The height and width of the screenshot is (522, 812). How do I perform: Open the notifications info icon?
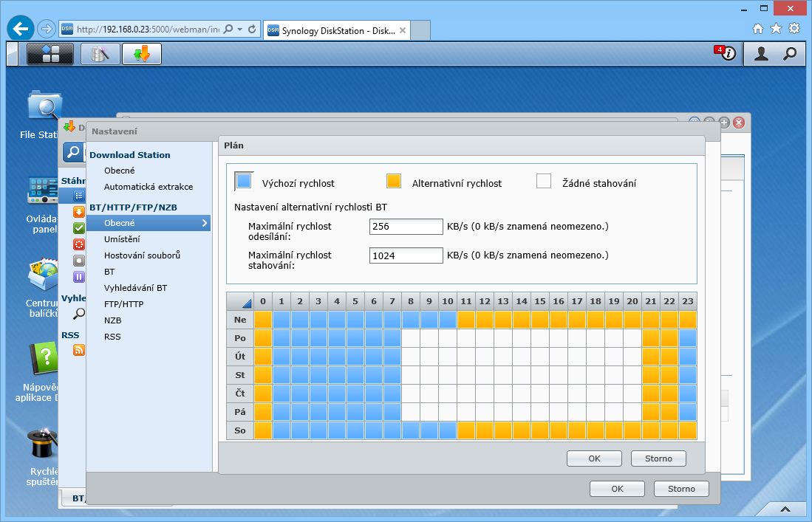tap(727, 54)
